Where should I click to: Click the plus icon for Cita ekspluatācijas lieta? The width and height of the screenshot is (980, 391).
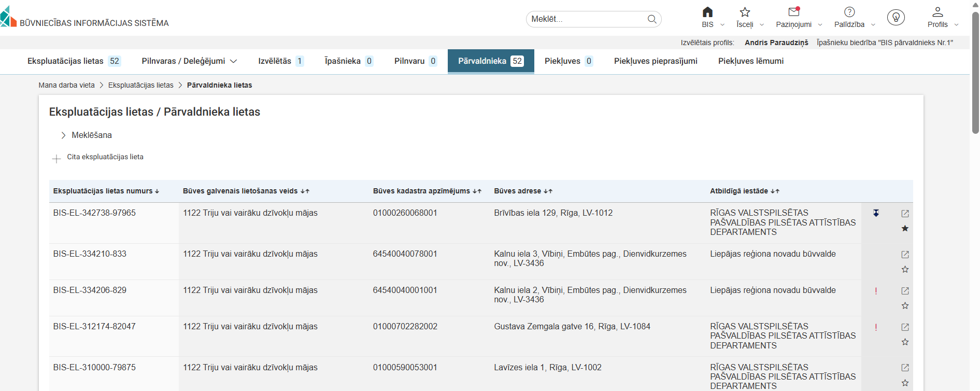coord(56,159)
